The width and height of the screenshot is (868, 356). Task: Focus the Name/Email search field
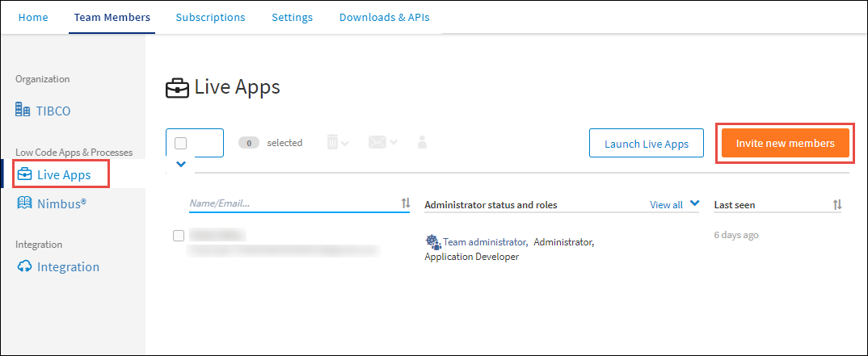[x=293, y=204]
